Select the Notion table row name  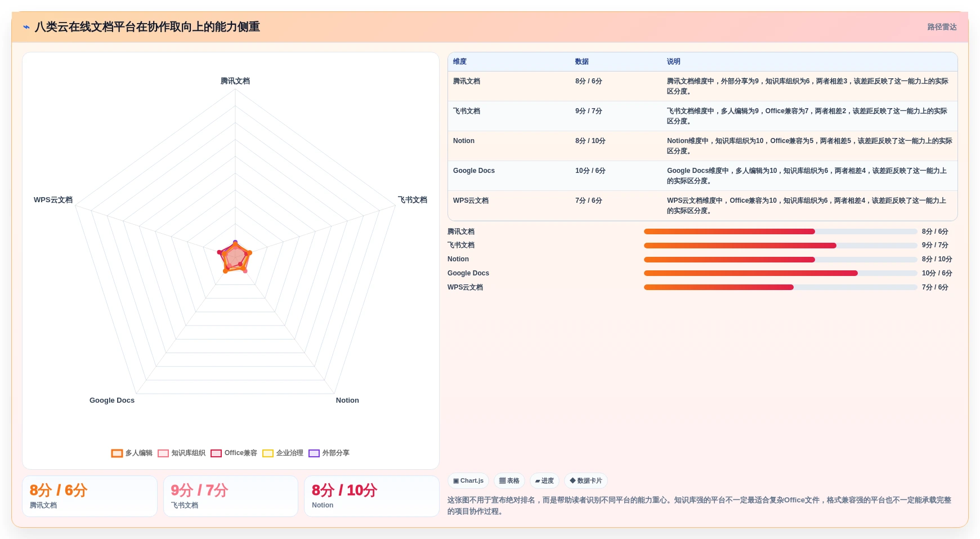pyautogui.click(x=464, y=141)
